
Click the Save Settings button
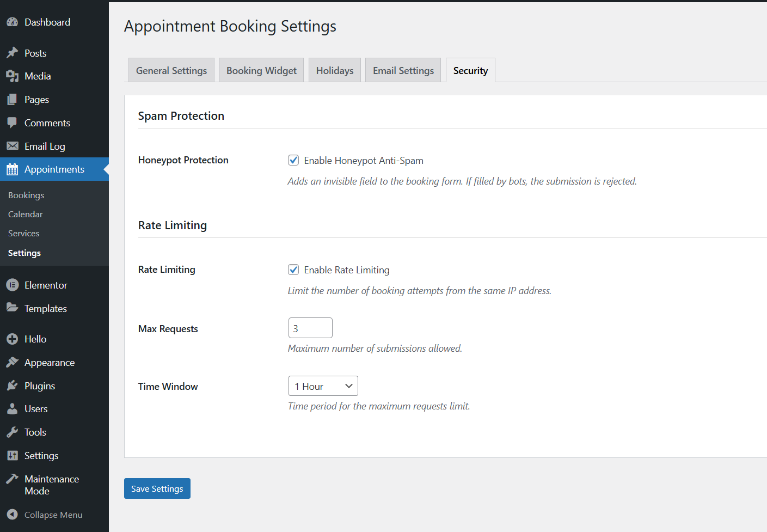point(157,488)
